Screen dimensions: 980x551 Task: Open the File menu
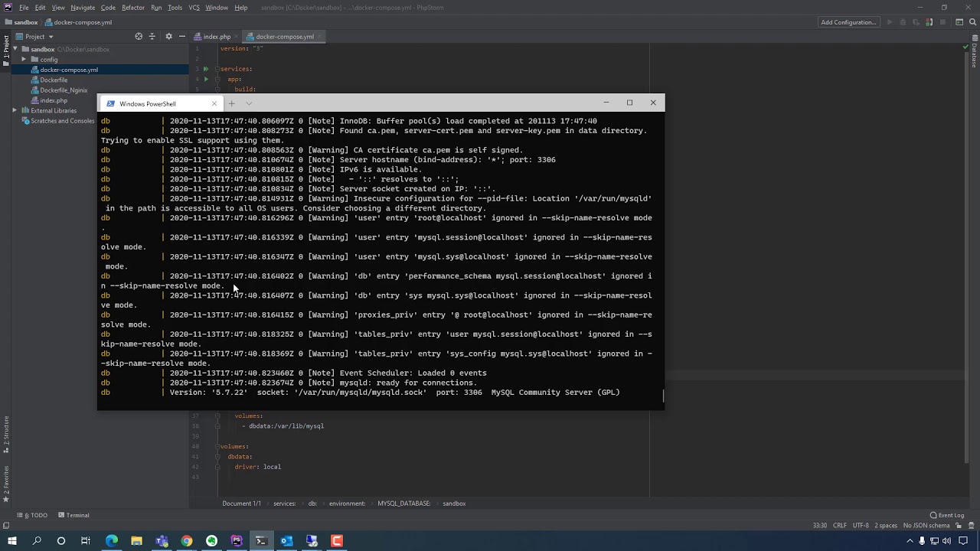[x=24, y=8]
